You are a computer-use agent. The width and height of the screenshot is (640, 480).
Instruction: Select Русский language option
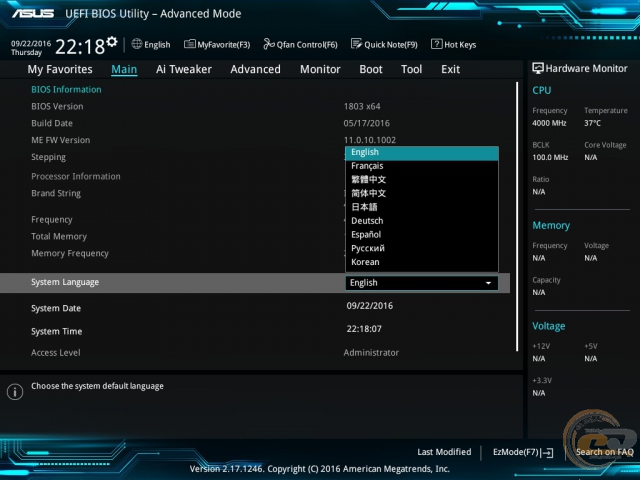coord(422,248)
